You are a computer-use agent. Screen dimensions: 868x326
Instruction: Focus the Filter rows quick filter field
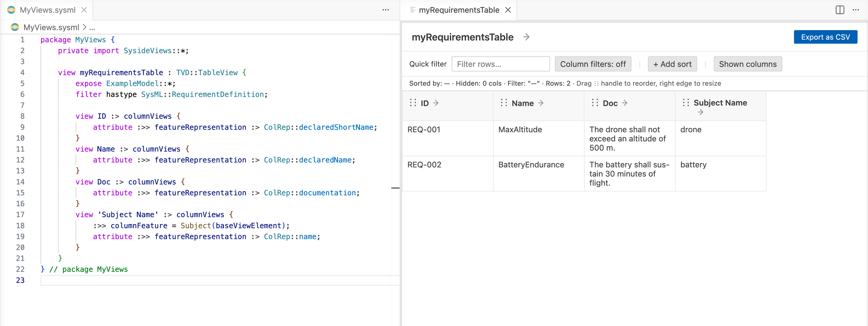501,64
